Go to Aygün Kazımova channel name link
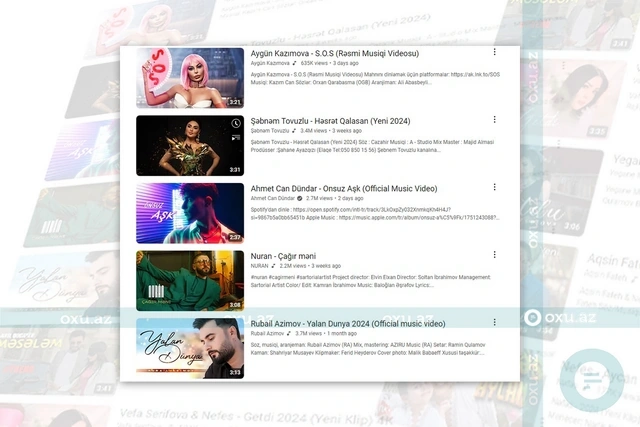 tap(276, 63)
